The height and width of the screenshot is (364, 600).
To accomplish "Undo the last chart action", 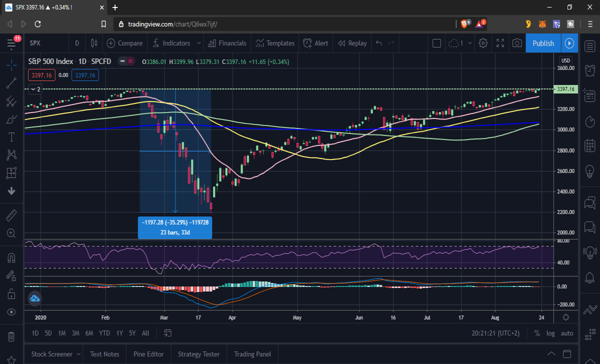I will (x=378, y=43).
